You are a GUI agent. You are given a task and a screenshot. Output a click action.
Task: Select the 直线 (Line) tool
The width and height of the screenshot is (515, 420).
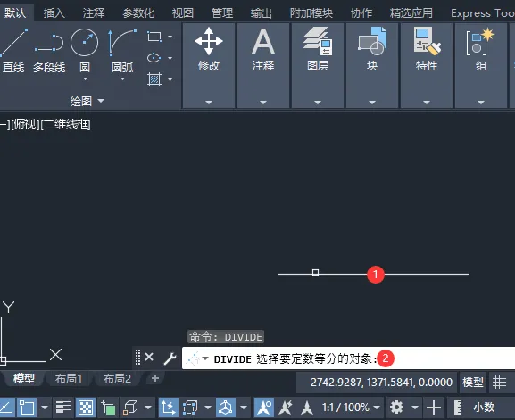point(13,50)
